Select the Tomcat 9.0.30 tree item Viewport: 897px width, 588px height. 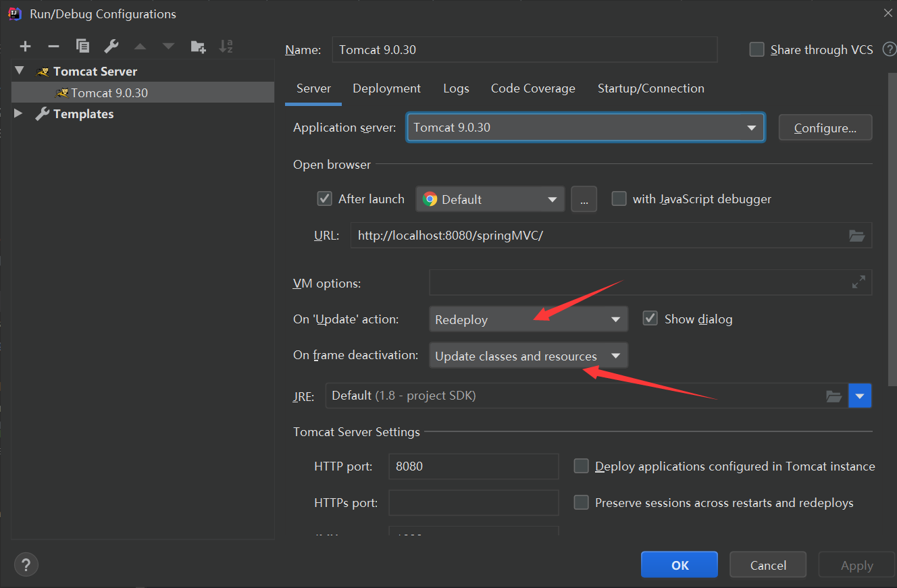tap(143, 92)
